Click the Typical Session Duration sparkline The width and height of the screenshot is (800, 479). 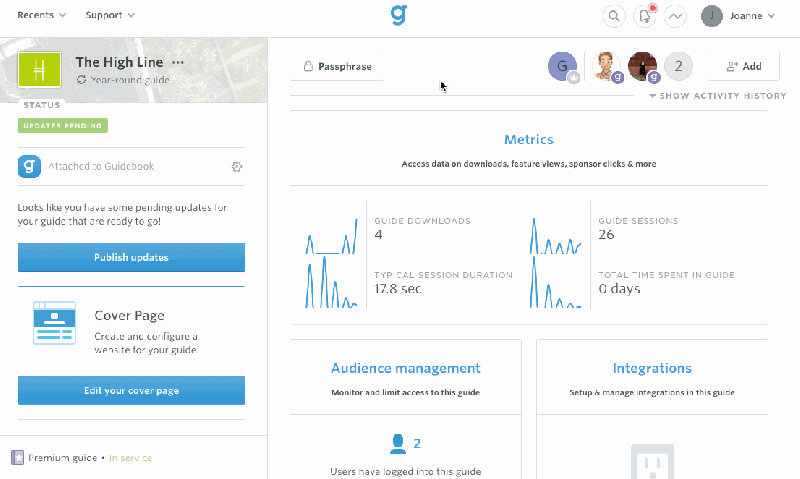[x=331, y=282]
